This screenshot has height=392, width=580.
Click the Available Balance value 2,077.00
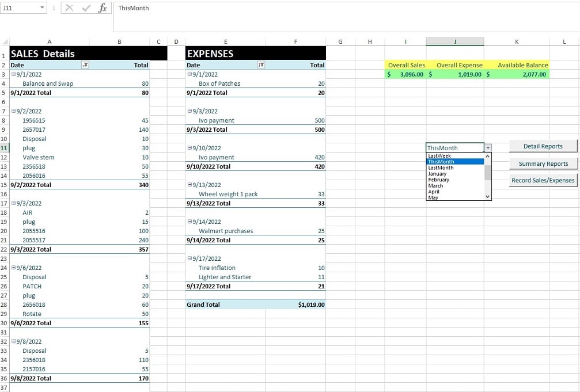(x=517, y=74)
